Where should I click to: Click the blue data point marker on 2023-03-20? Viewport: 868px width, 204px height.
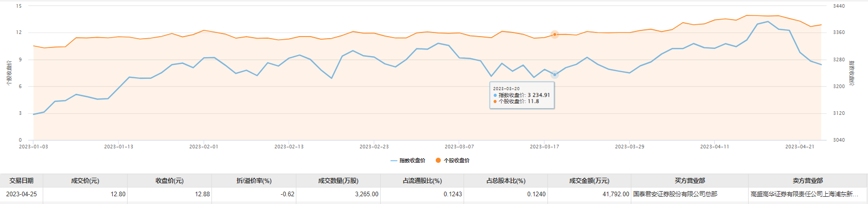pyautogui.click(x=555, y=75)
